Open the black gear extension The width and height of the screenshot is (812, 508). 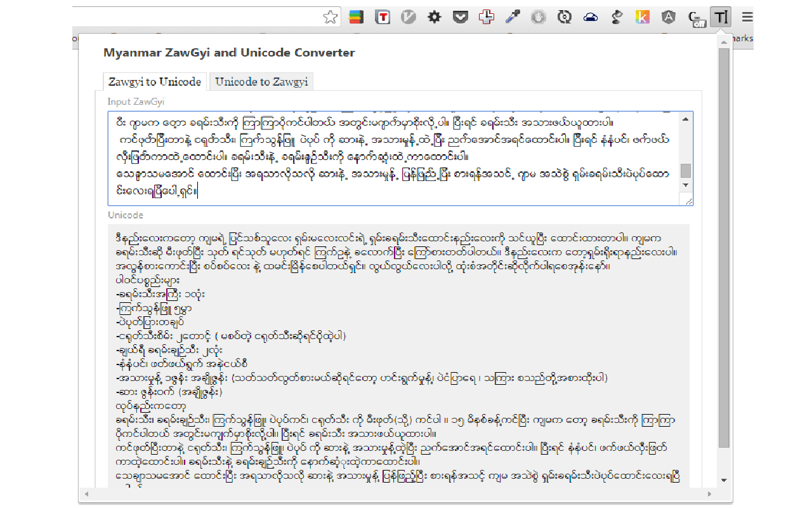pyautogui.click(x=434, y=17)
